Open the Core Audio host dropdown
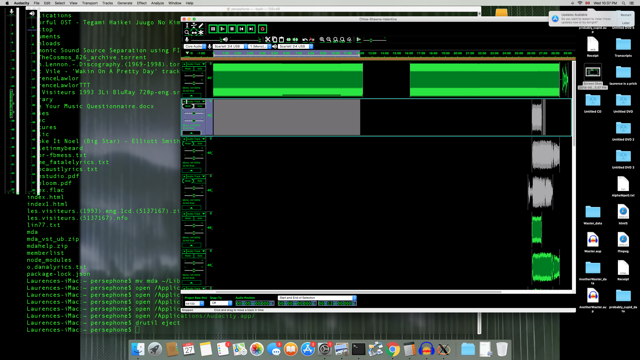Screen dimensions: 640x360 click(195, 47)
